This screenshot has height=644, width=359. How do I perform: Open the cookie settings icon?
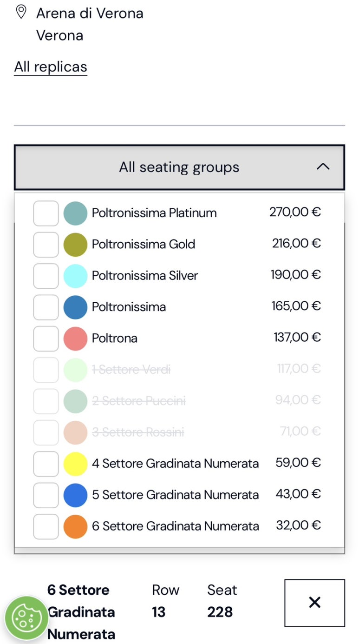(x=27, y=618)
